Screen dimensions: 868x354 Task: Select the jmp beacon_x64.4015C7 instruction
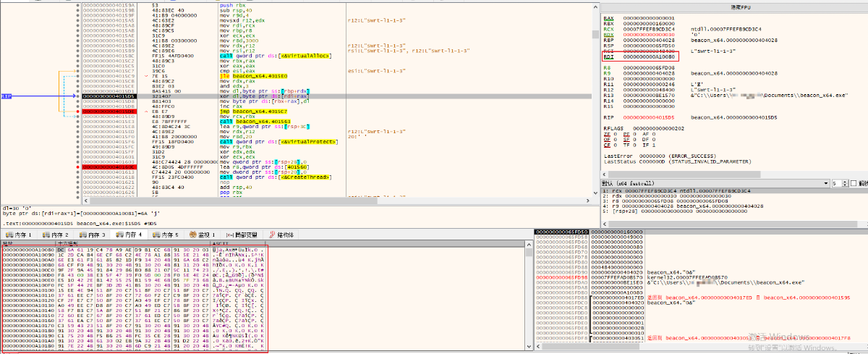click(x=252, y=111)
